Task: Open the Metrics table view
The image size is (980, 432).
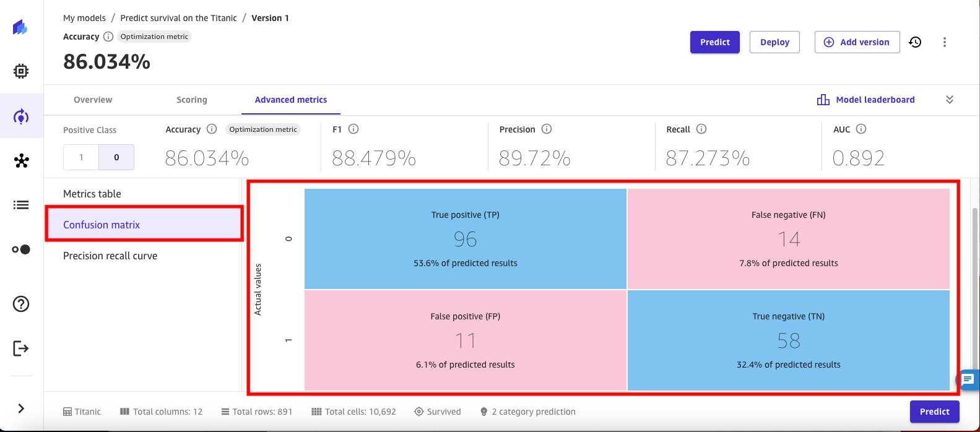Action: point(92,194)
